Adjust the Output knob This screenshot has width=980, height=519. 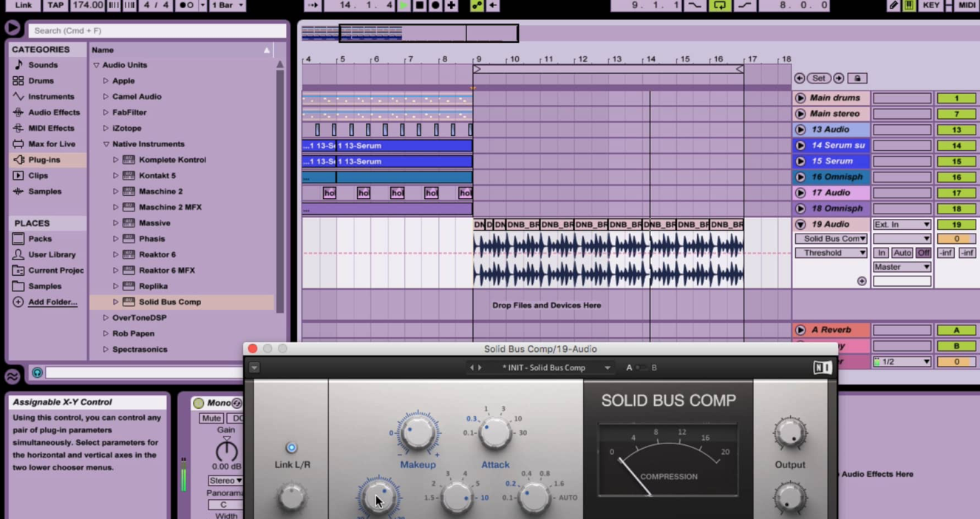coord(789,432)
